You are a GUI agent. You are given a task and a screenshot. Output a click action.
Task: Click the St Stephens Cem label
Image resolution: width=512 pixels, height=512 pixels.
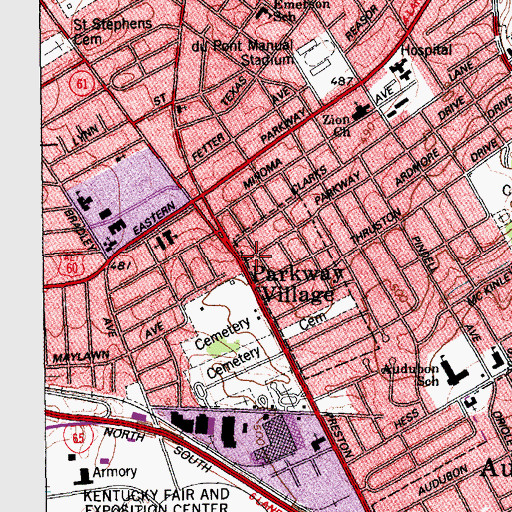coord(112,32)
